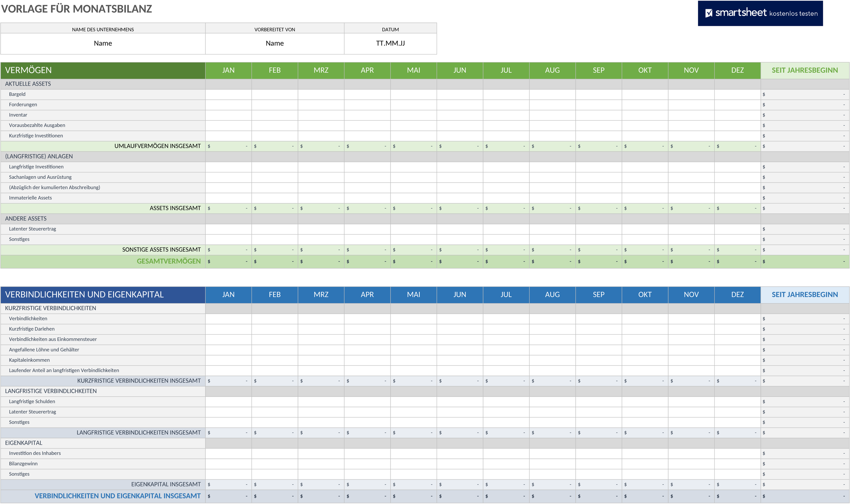Image resolution: width=850 pixels, height=504 pixels.
Task: Select the TT.MM.JJ date field
Action: point(390,44)
